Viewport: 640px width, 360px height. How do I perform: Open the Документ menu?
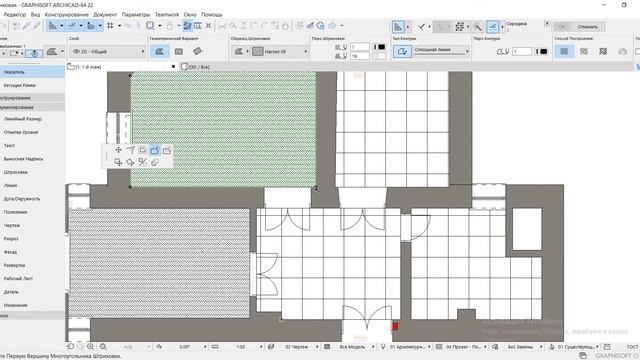click(x=105, y=15)
